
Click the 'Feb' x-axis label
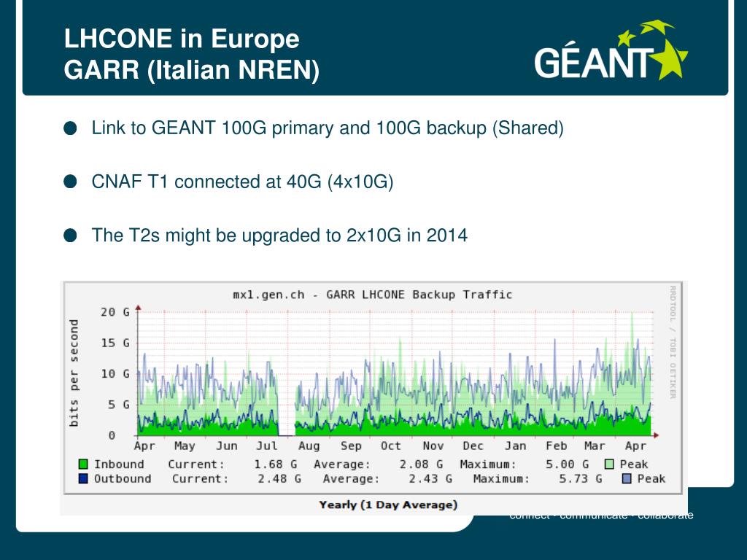click(x=556, y=446)
